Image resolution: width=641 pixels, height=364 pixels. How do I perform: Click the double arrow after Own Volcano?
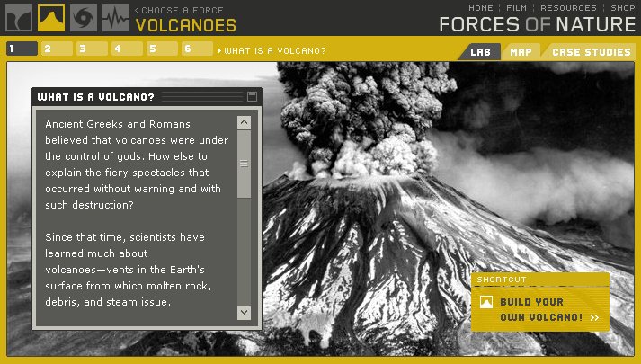[x=595, y=317]
